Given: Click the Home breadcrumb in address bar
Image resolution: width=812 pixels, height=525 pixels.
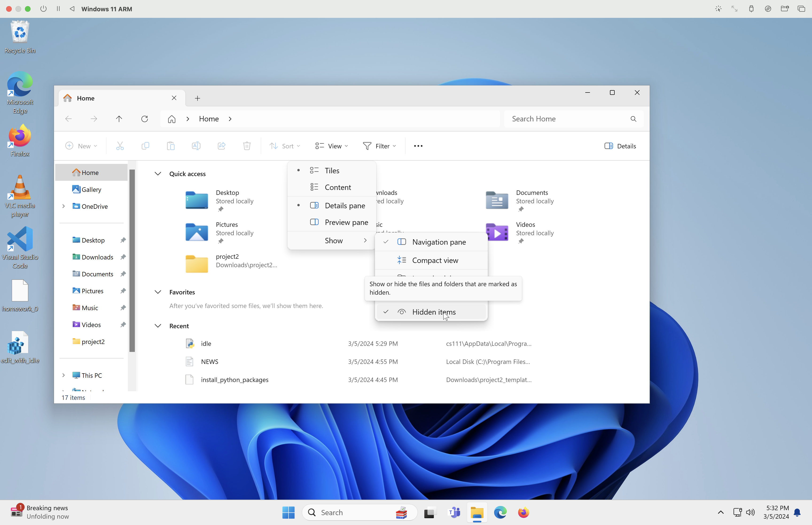Looking at the screenshot, I should tap(209, 119).
